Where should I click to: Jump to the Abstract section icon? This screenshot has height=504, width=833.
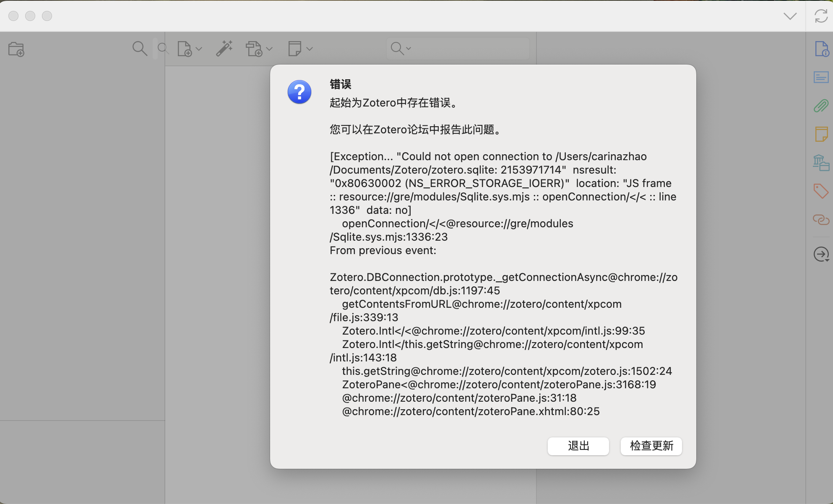point(821,77)
